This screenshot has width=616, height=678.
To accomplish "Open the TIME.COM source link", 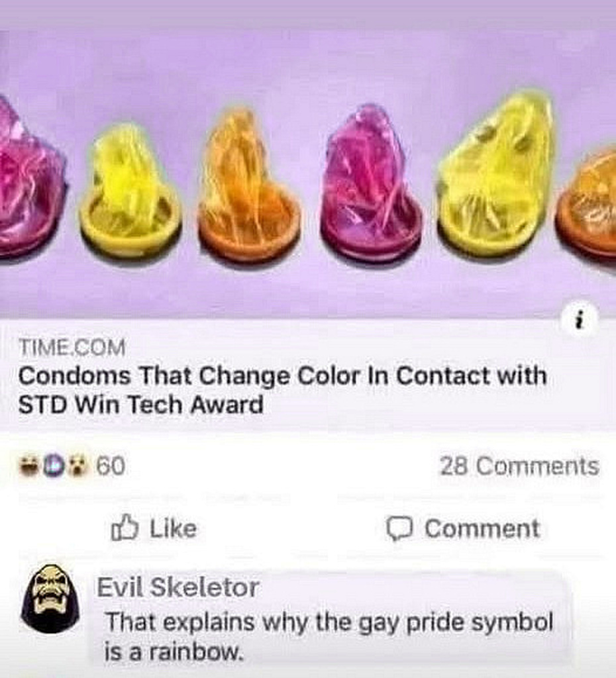I will tap(72, 348).
